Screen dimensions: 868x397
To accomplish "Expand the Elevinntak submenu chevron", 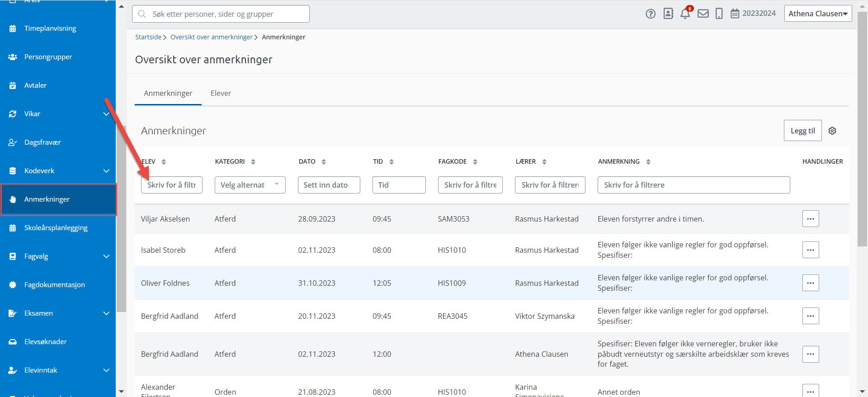I will [106, 370].
